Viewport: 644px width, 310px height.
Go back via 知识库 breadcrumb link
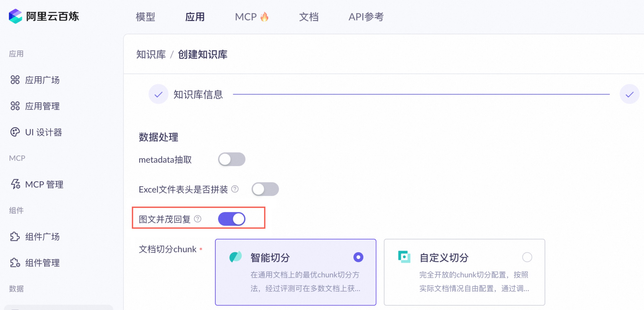(151, 54)
